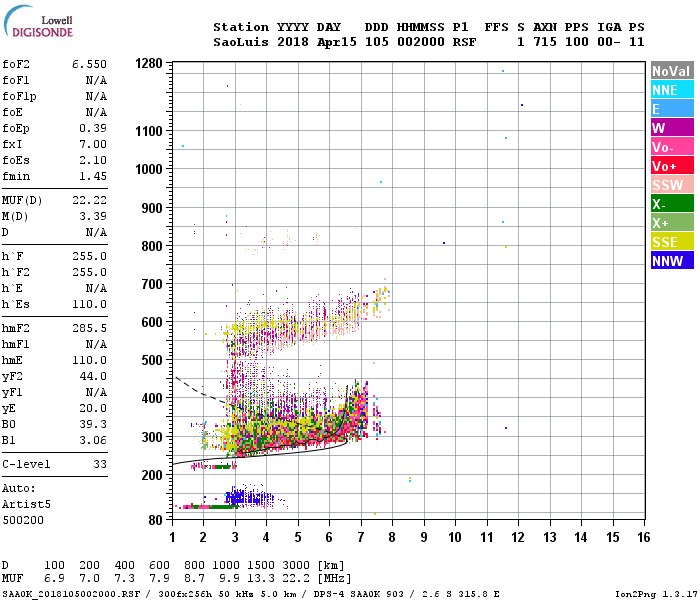
Task: Click the SAA0K_2018105002000.RSF file name
Action: (71, 594)
